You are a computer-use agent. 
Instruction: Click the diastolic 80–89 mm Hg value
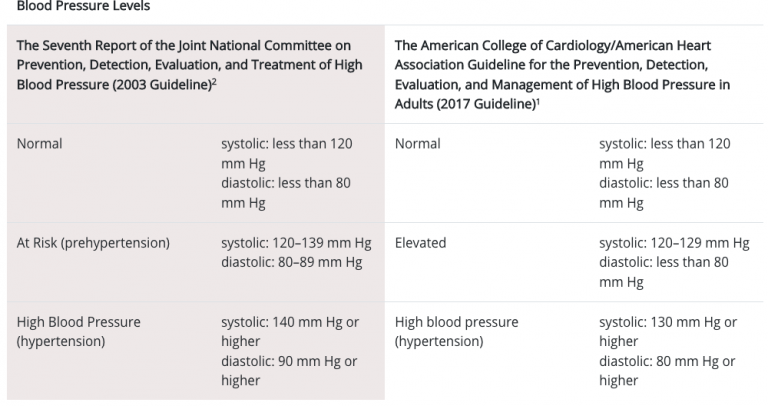292,263
